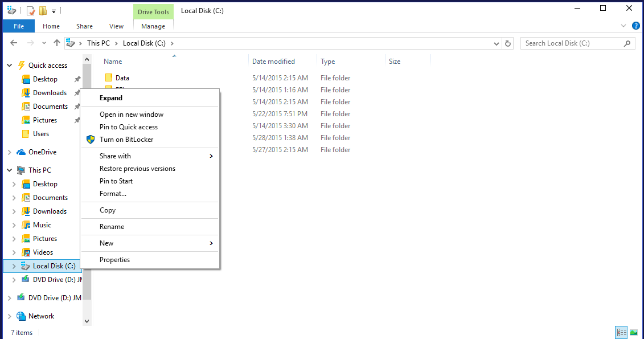Click the Videos folder icon under This PC
The width and height of the screenshot is (644, 339).
26,252
